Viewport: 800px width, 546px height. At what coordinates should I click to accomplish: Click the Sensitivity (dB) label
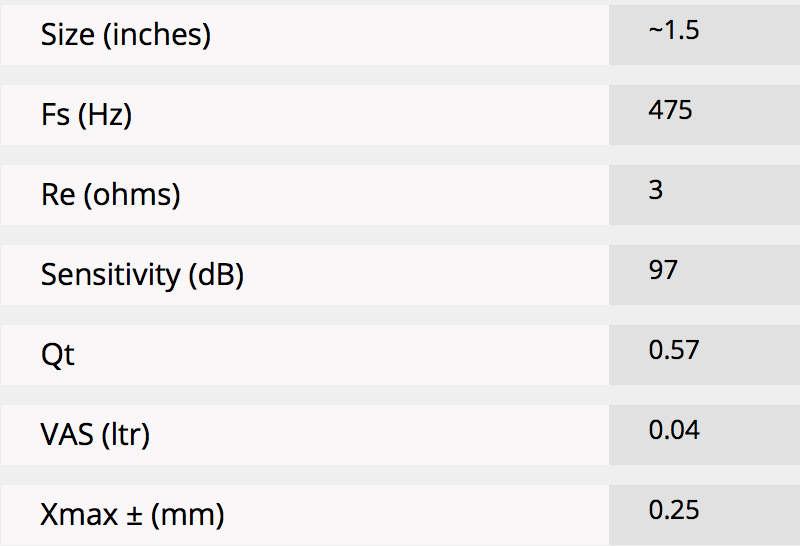[142, 275]
